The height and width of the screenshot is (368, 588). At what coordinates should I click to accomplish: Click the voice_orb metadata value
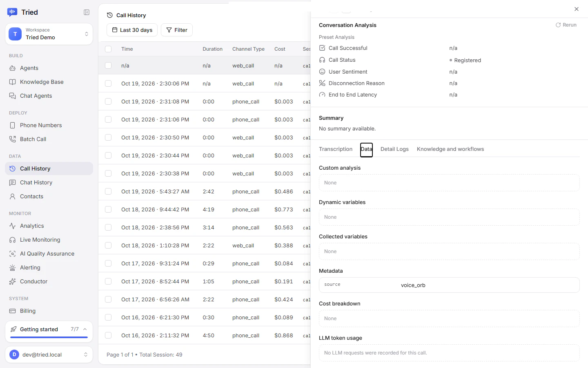click(413, 285)
